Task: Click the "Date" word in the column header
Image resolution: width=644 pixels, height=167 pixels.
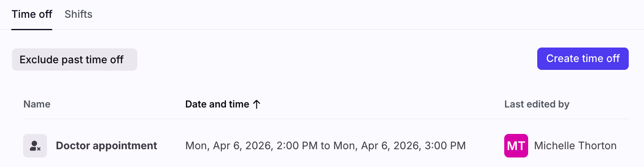Action: point(195,105)
